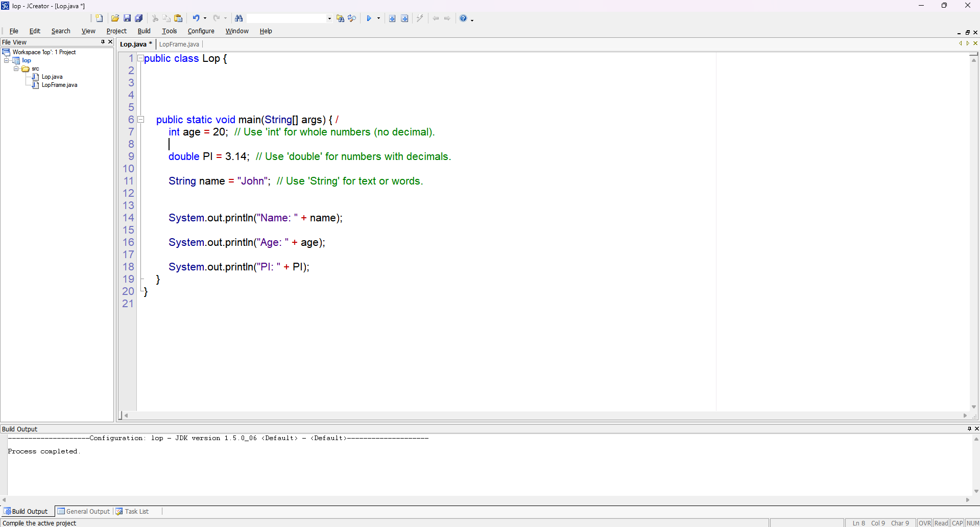Select LopFrame.java in the File View tree
980x527 pixels.
pyautogui.click(x=59, y=85)
